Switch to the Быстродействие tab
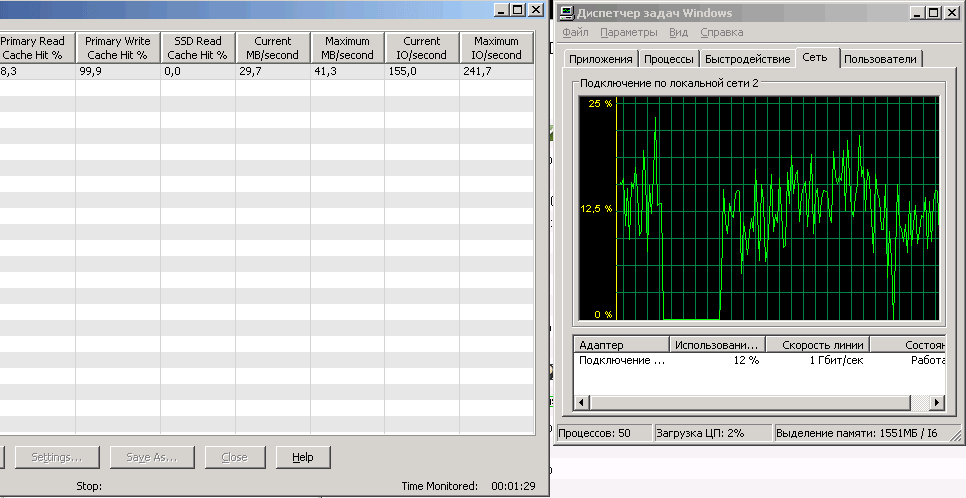This screenshot has height=498, width=966. pyautogui.click(x=746, y=59)
